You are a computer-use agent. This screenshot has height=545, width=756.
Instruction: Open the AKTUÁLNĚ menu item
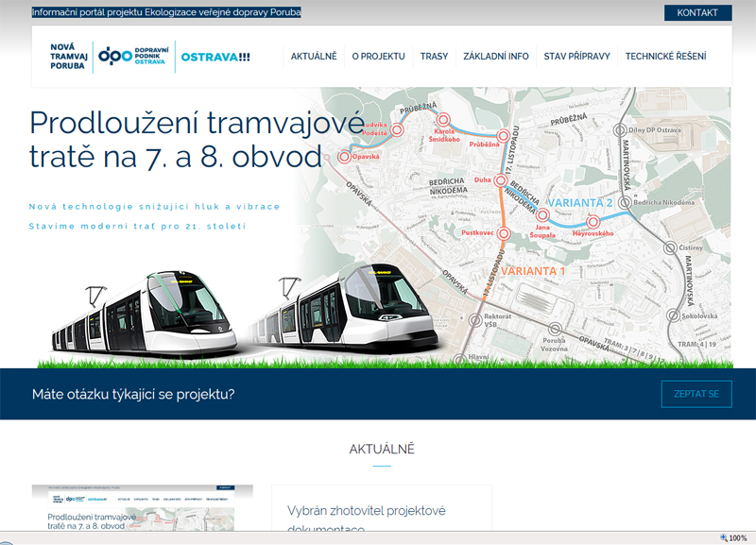pos(314,57)
